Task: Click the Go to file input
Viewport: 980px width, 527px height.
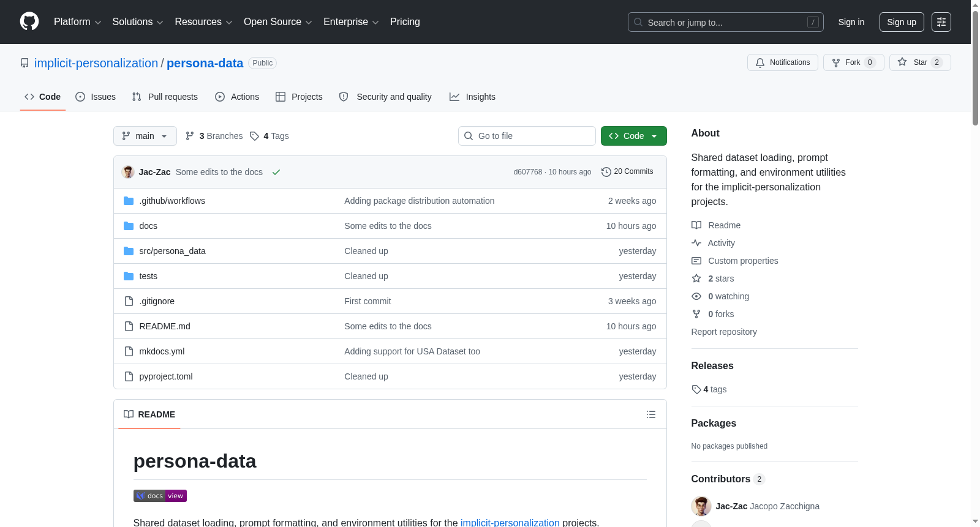Action: (527, 136)
